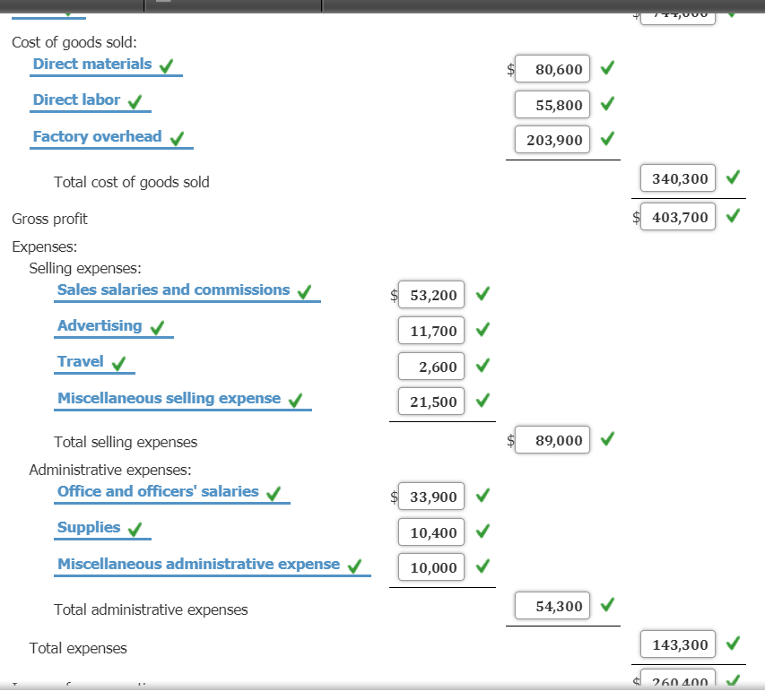Click the 11,700 advertising amount field
Screen dimensions: 765x700
coord(431,331)
